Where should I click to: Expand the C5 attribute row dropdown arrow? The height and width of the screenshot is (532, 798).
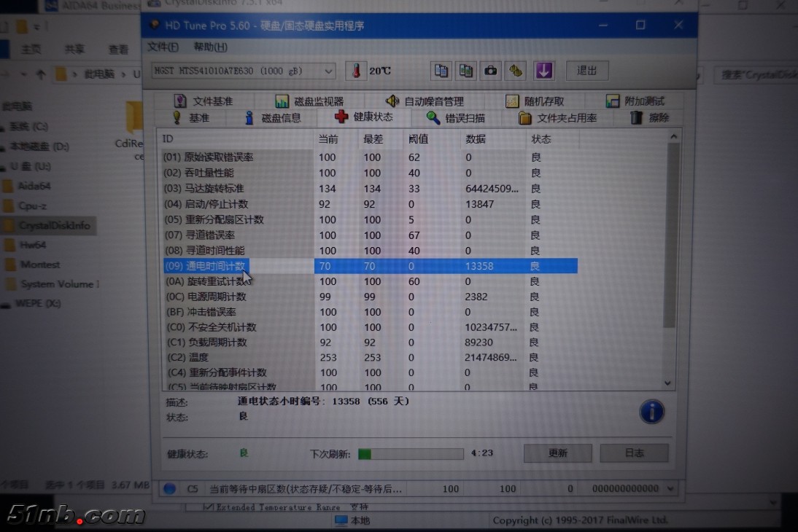click(670, 489)
